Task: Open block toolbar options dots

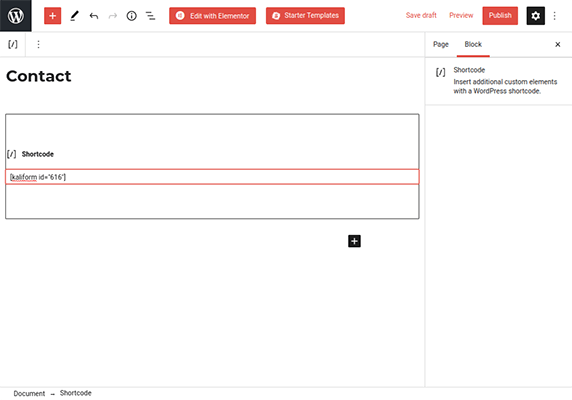Action: (x=38, y=44)
